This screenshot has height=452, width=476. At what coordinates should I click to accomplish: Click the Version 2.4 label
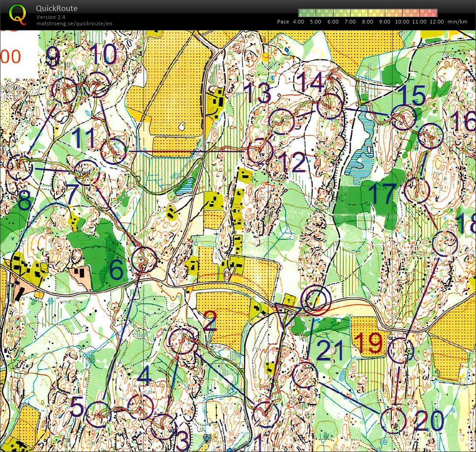click(51, 17)
